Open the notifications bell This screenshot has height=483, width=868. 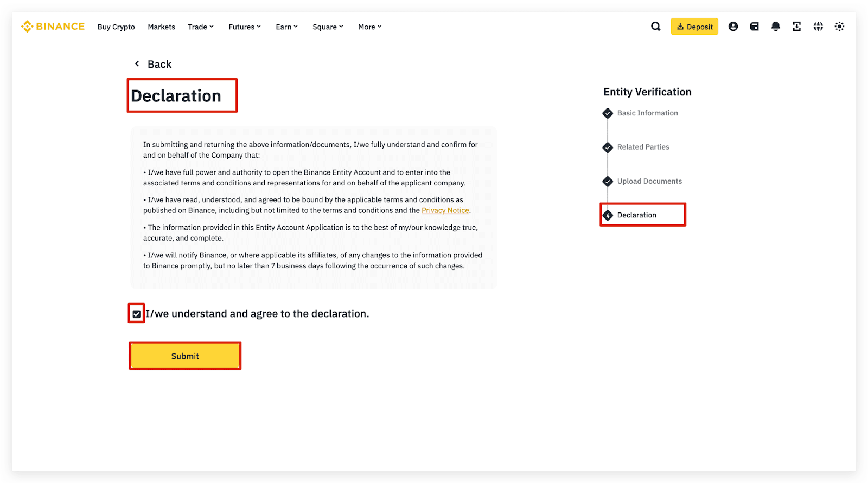(775, 27)
